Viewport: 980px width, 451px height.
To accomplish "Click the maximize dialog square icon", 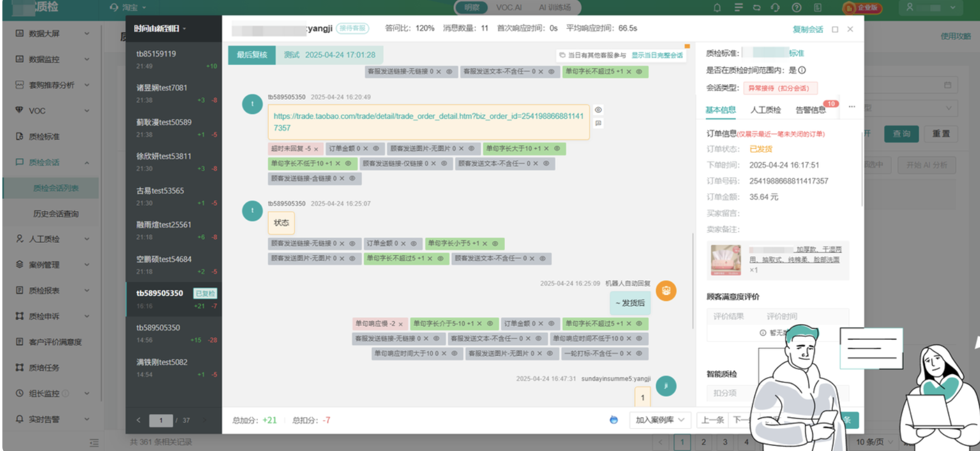I will [835, 29].
